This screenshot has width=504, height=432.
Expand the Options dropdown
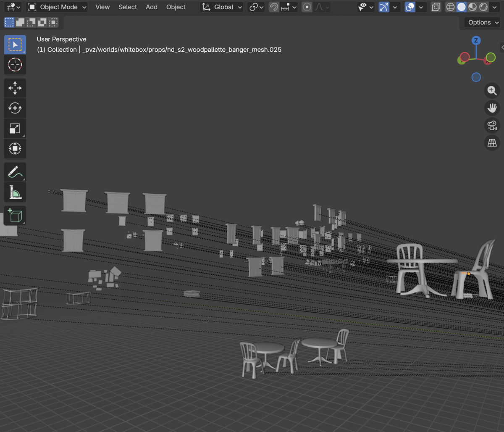pyautogui.click(x=483, y=22)
